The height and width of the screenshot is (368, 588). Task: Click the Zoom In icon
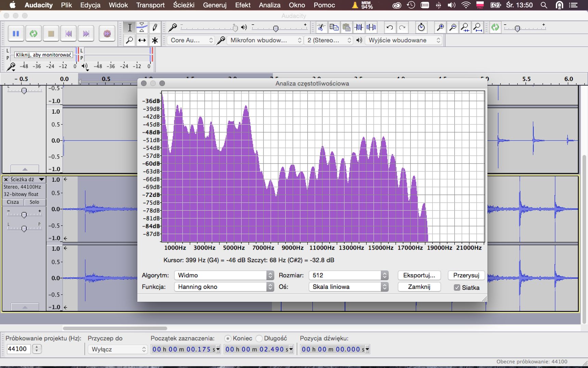pyautogui.click(x=440, y=27)
